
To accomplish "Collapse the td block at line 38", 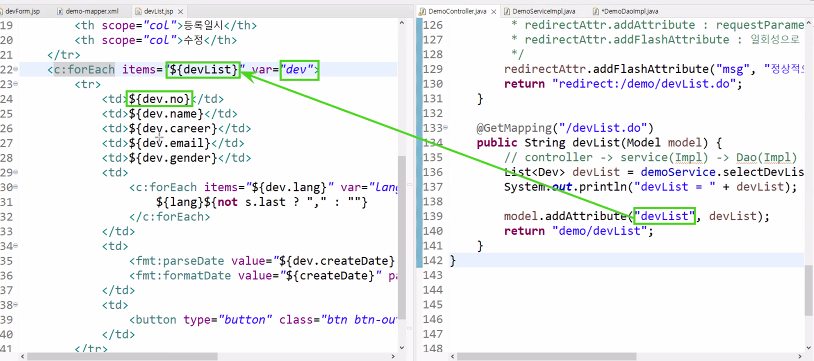I will tap(16, 304).
